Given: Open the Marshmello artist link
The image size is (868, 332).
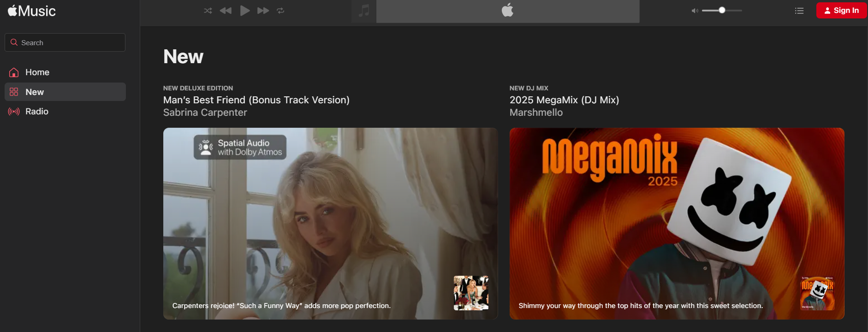Looking at the screenshot, I should coord(536,113).
